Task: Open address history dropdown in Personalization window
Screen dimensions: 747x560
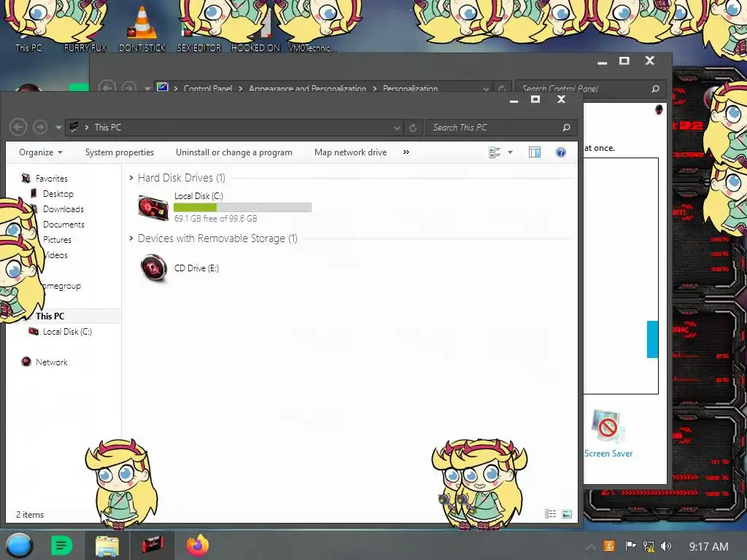Action: pos(485,88)
